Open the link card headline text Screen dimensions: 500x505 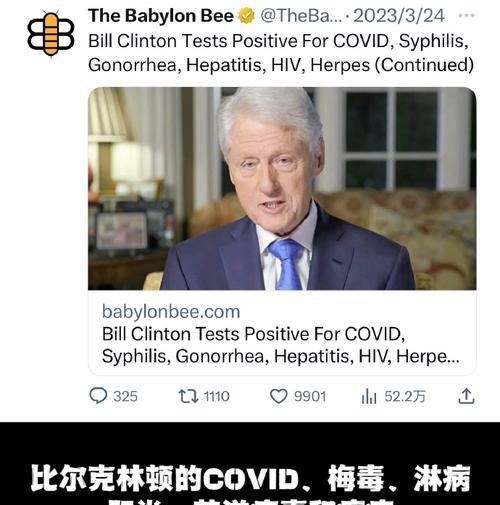coord(281,345)
